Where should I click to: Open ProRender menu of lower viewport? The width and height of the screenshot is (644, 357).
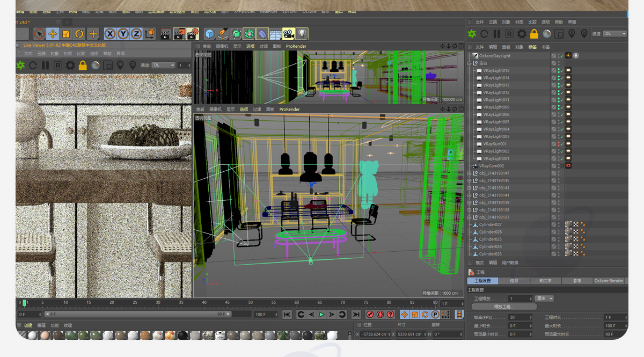[x=289, y=109]
